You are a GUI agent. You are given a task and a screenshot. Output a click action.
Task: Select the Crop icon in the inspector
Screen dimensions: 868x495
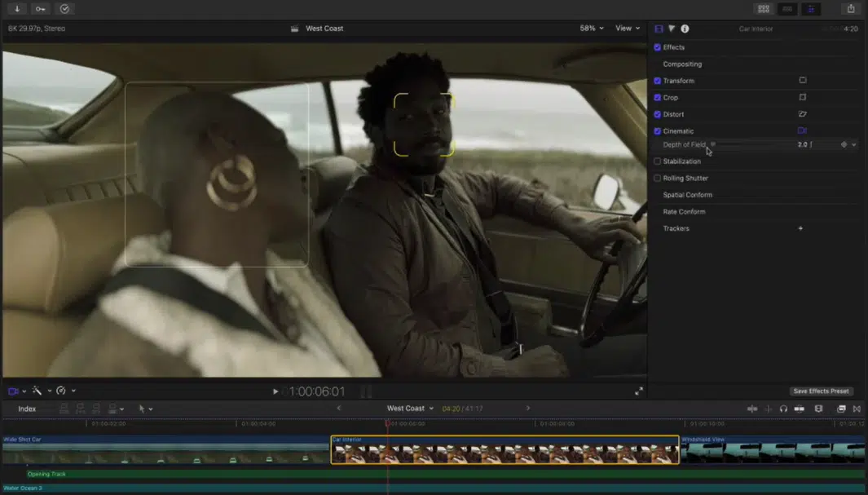coord(802,97)
